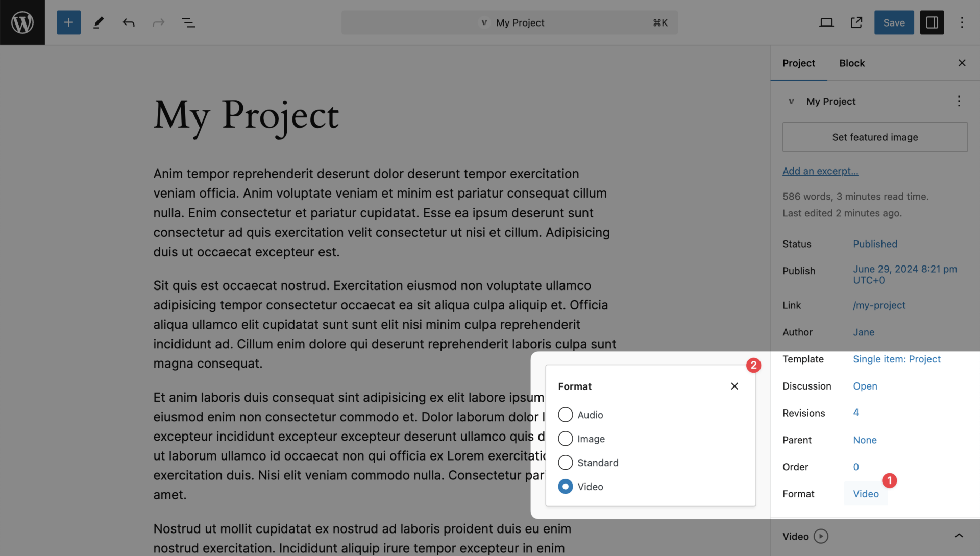Open the Options three-dot menu in top bar
This screenshot has width=980, height=556.
point(962,22)
